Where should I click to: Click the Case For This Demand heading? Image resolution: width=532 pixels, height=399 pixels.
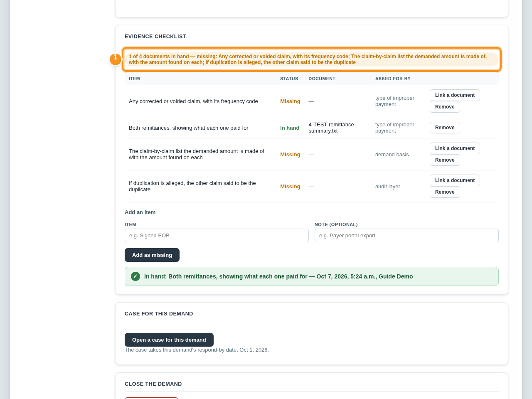[x=159, y=314]
